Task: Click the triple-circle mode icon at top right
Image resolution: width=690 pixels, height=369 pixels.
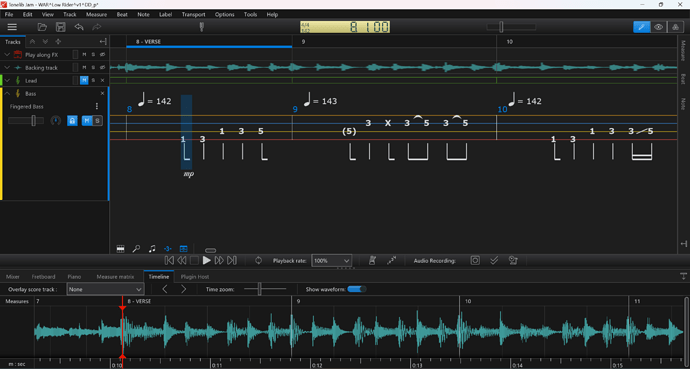Action: click(x=675, y=27)
